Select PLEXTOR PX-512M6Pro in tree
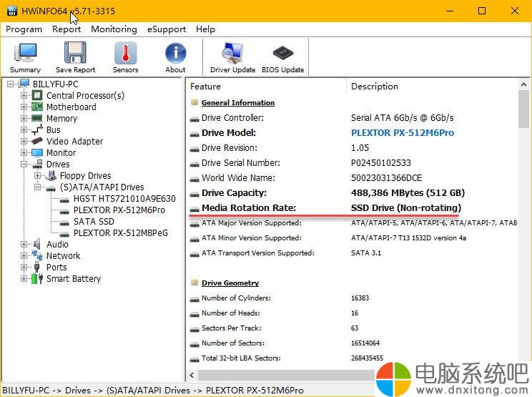Screen dimensions: 532x397 (x=119, y=210)
